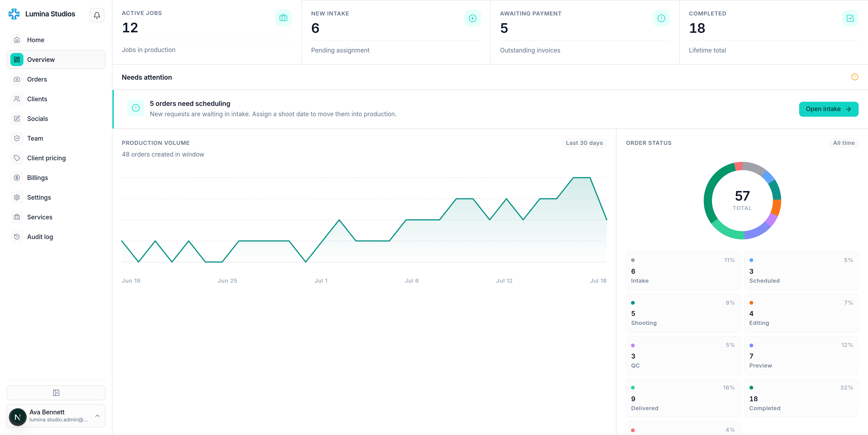Open Audit log page
The height and width of the screenshot is (435, 868).
56,237
